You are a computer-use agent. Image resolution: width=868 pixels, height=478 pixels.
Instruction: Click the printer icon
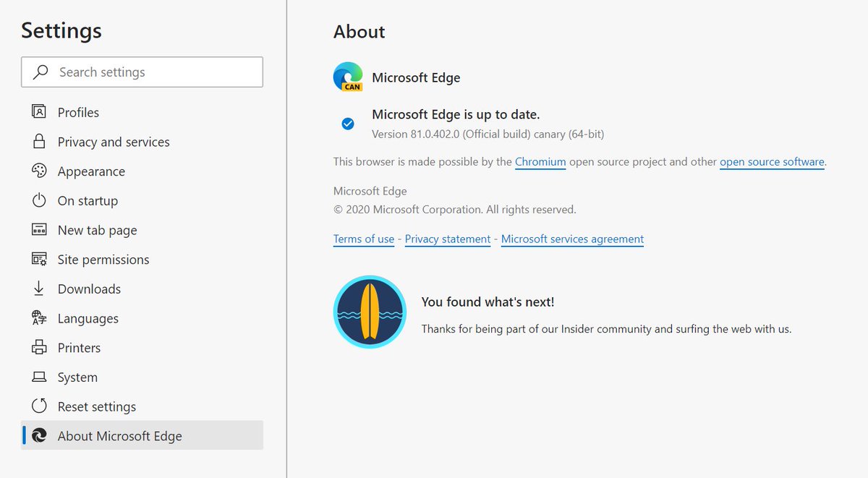coord(39,348)
